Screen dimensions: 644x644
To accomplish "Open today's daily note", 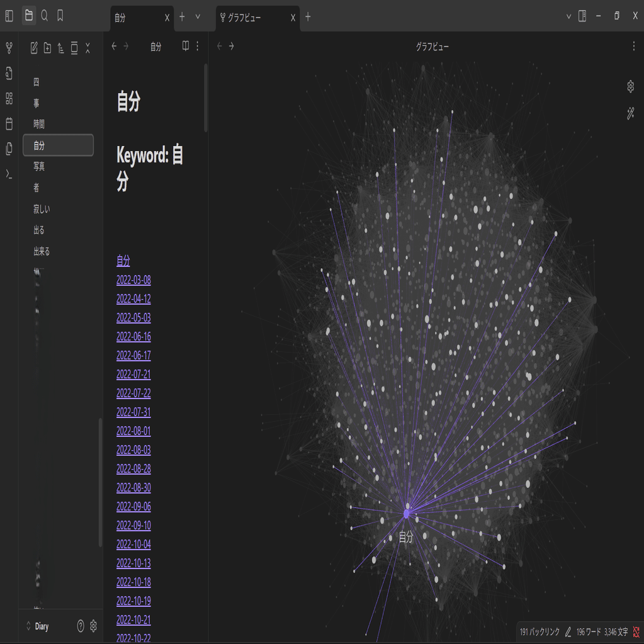I will 9,124.
